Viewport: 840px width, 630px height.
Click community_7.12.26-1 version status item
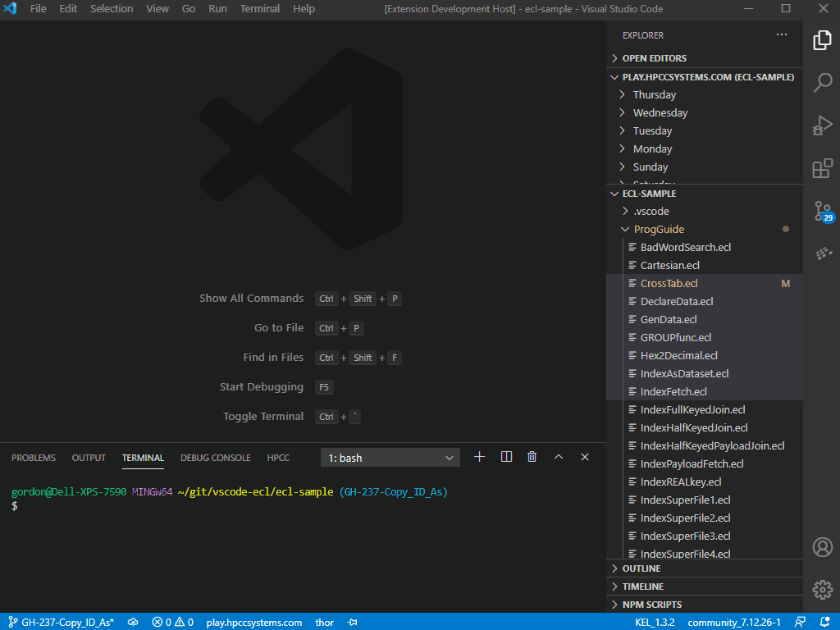point(734,622)
